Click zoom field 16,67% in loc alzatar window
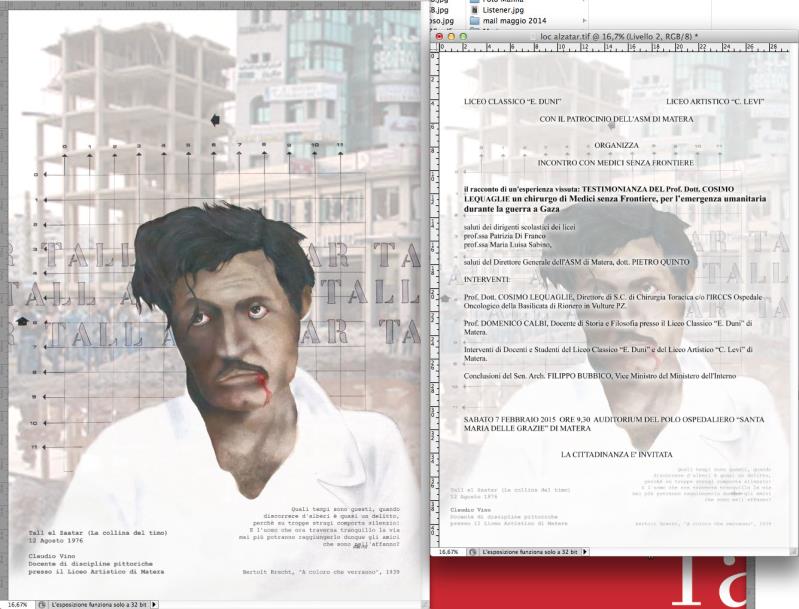Image resolution: width=799 pixels, height=609 pixels. point(448,552)
